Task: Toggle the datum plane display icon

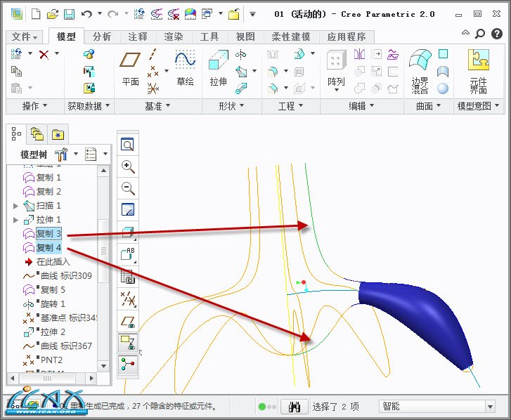Action: pyautogui.click(x=128, y=321)
